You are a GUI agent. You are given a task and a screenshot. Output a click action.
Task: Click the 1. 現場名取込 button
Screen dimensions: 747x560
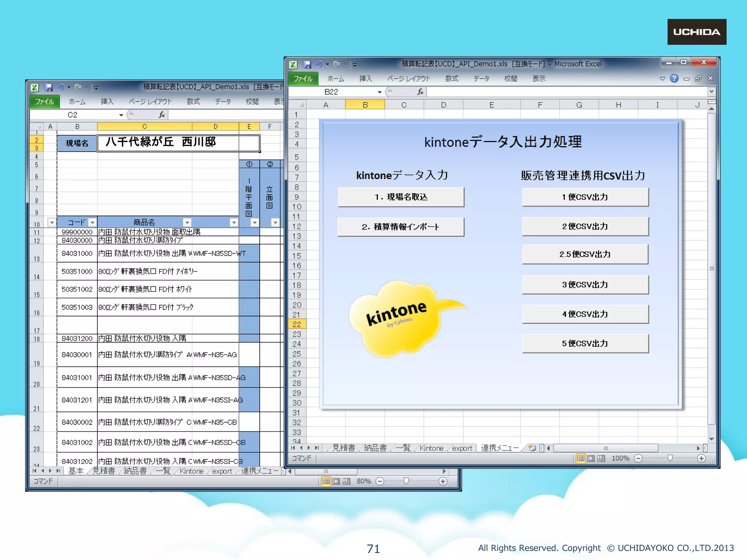401,197
